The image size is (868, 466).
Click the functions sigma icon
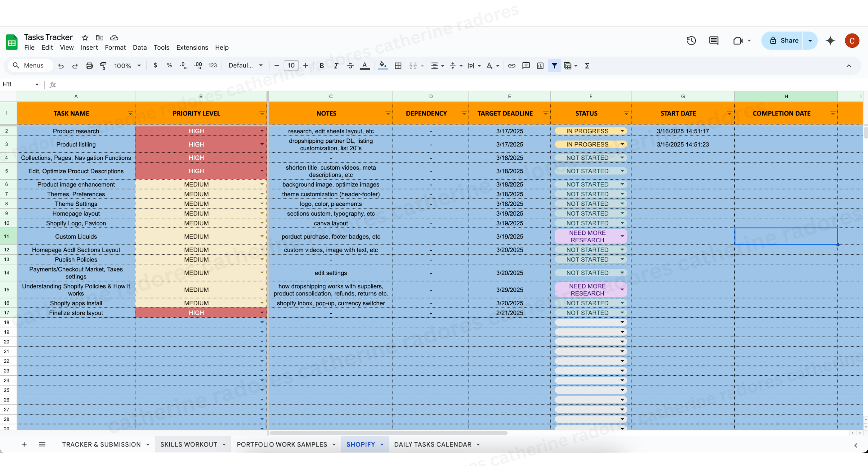(587, 66)
